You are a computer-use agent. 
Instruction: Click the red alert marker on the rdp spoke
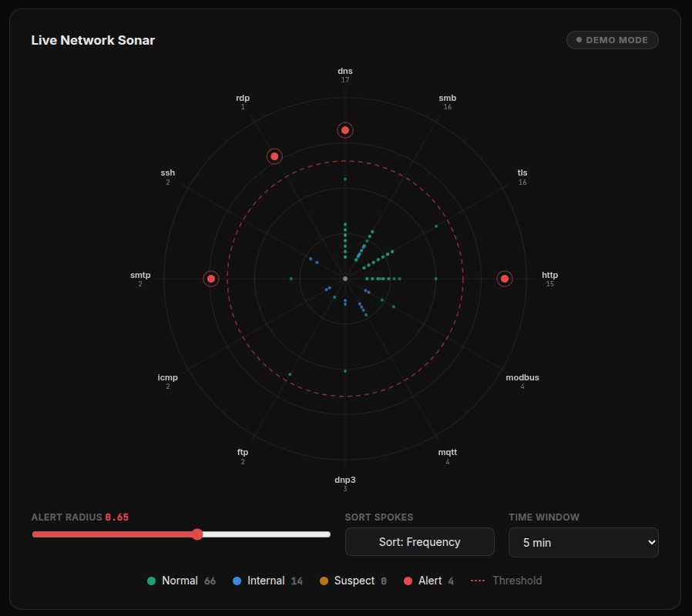[274, 156]
